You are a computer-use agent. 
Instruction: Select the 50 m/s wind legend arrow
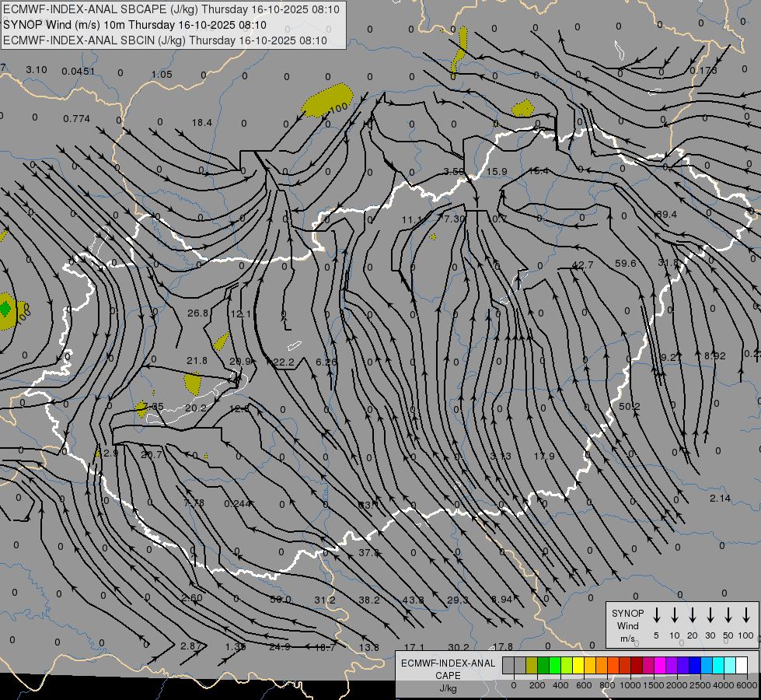pyautogui.click(x=728, y=615)
